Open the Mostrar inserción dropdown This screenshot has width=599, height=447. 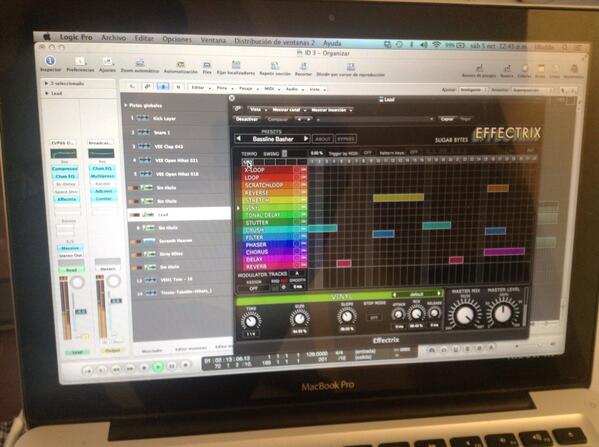pos(331,110)
